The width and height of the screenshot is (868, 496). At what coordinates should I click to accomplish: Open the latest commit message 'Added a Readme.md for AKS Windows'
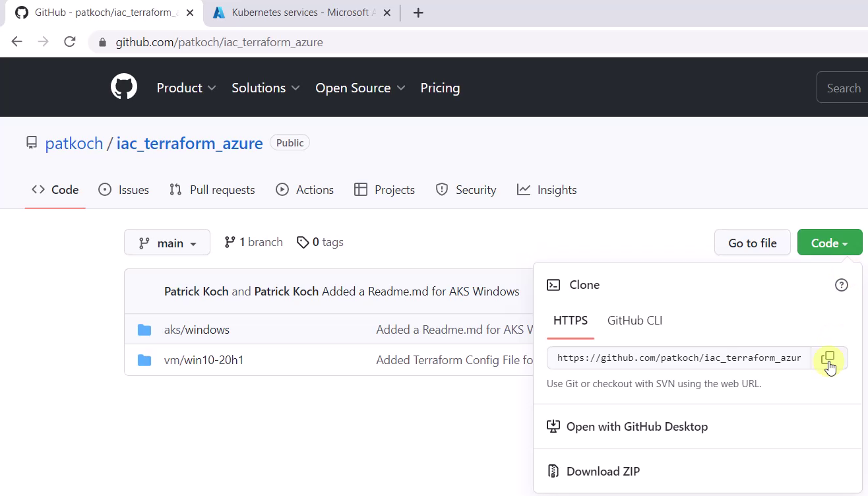(420, 291)
